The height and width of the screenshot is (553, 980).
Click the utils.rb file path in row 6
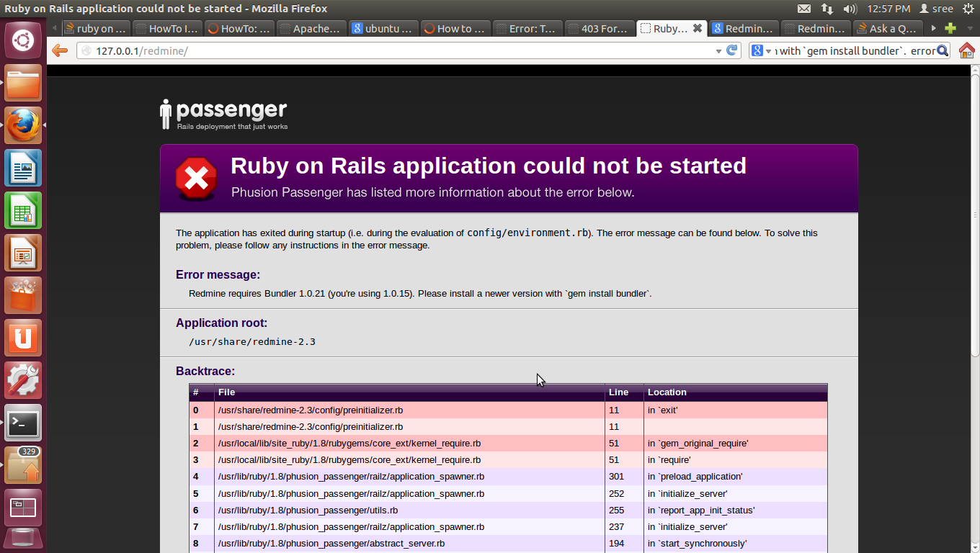pos(308,511)
